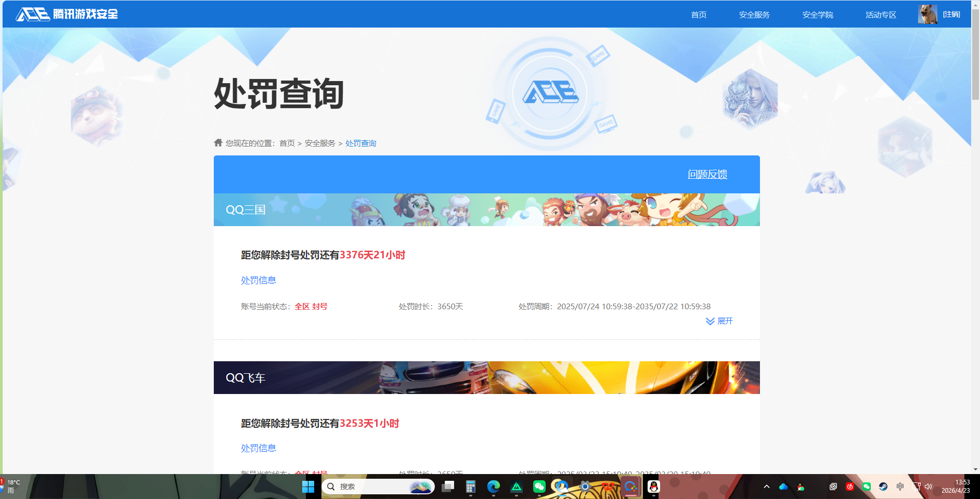Open NetEase Cloud Music from the tray
The width and height of the screenshot is (980, 499).
850,487
